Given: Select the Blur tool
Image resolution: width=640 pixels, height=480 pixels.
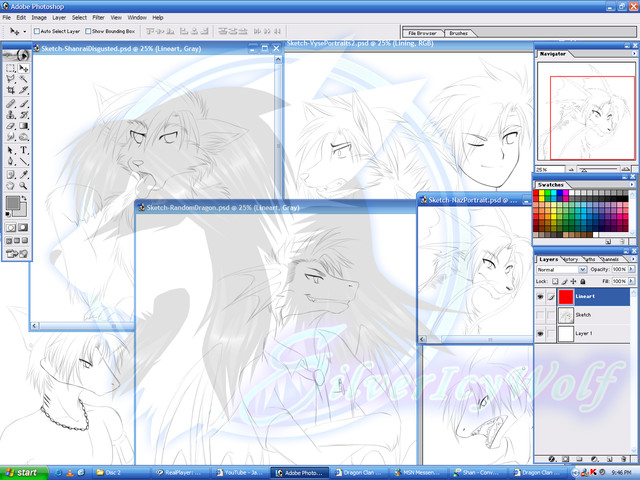Looking at the screenshot, I should tap(11, 137).
